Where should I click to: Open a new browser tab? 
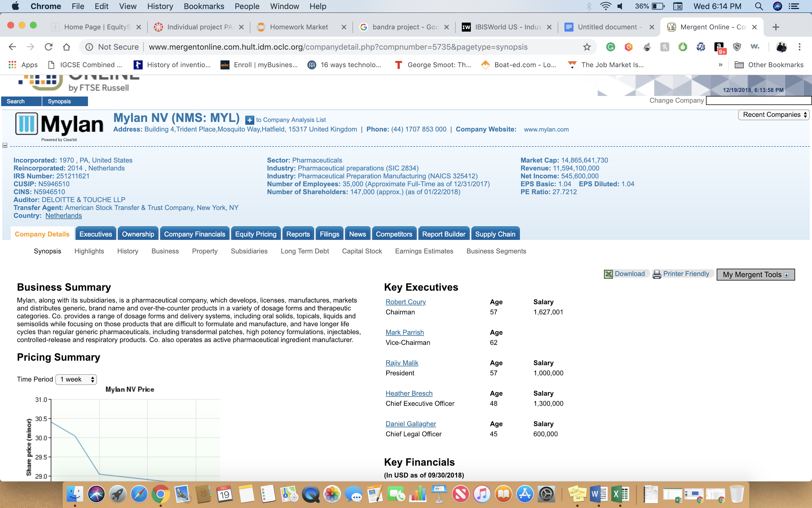(x=776, y=27)
